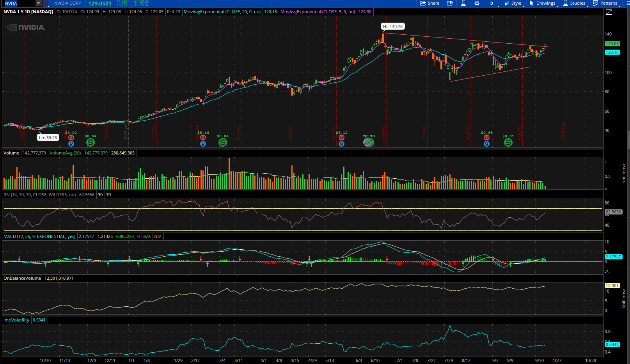The height and width of the screenshot is (364, 630).
Task: Open the Style dropdown menu
Action: 513,3
